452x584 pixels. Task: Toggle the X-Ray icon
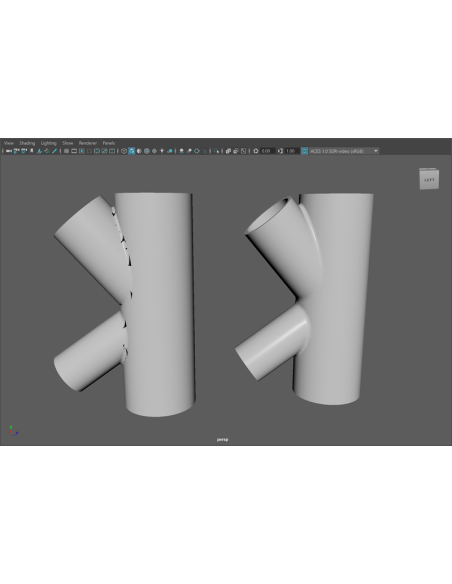click(228, 151)
